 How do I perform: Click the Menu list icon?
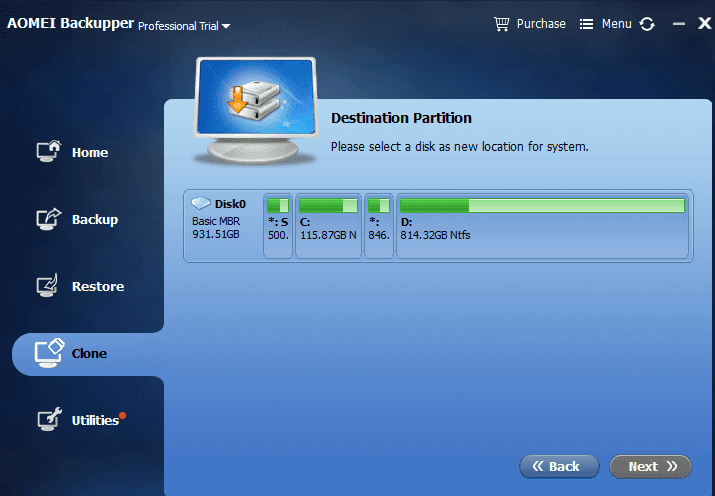(586, 24)
